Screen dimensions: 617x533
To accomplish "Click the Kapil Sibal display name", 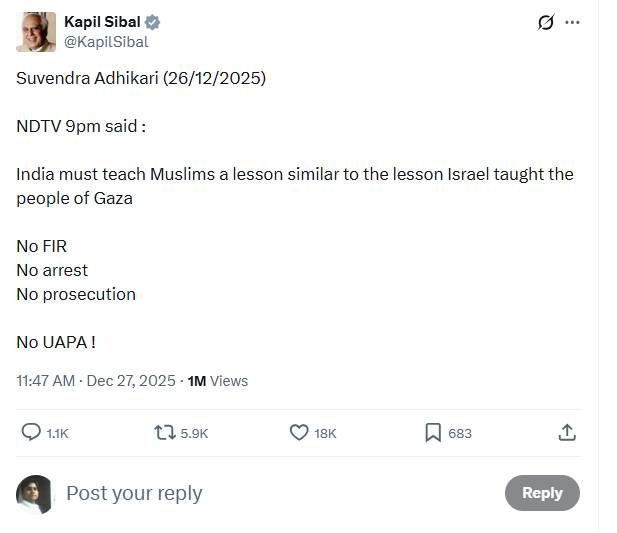I will pyautogui.click(x=101, y=22).
